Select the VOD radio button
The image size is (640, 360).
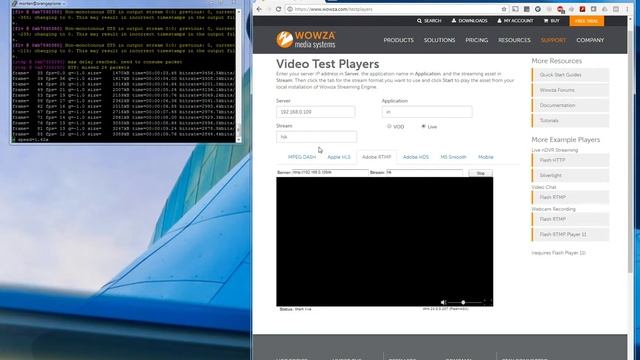(389, 127)
